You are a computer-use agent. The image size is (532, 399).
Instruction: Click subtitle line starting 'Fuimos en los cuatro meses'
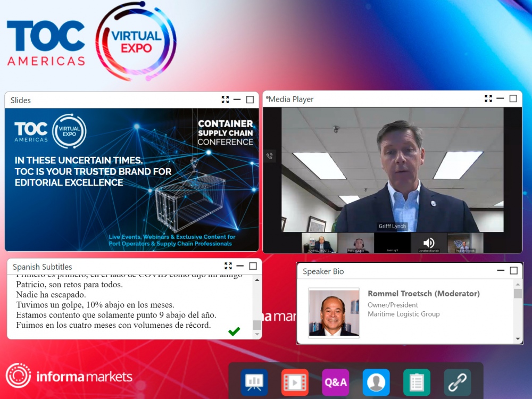113,325
